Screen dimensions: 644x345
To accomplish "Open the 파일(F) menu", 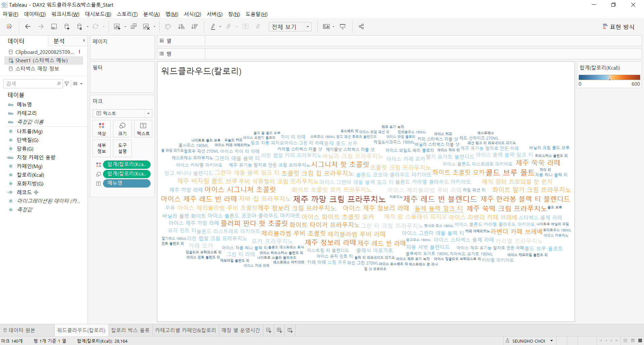I will pos(10,14).
